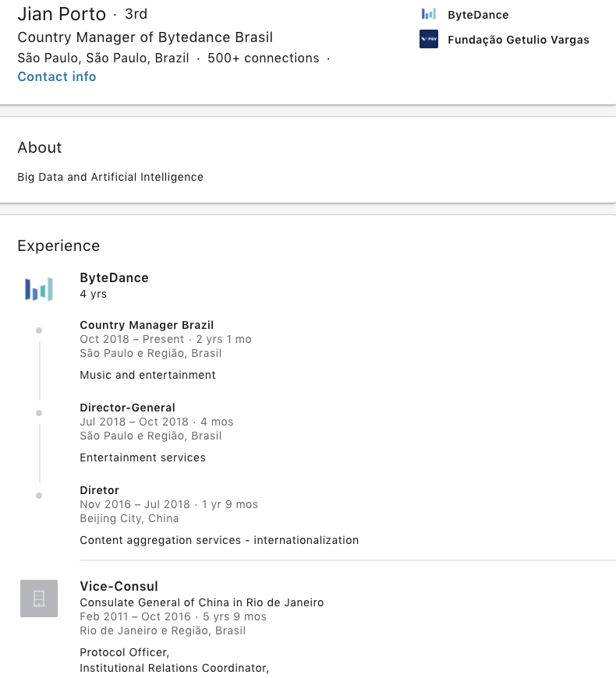Click Consulate General of China in Rio de Janeiro
Viewport: 616px width, 678px height.
(201, 602)
